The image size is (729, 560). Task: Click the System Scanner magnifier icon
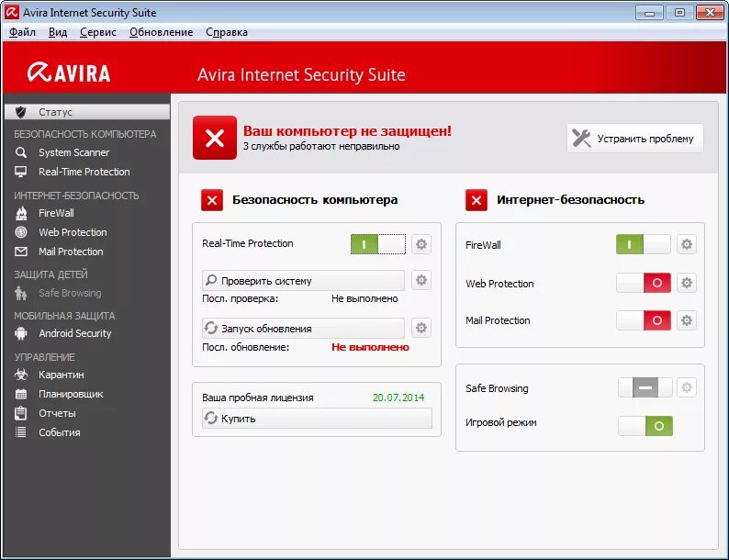[x=20, y=152]
